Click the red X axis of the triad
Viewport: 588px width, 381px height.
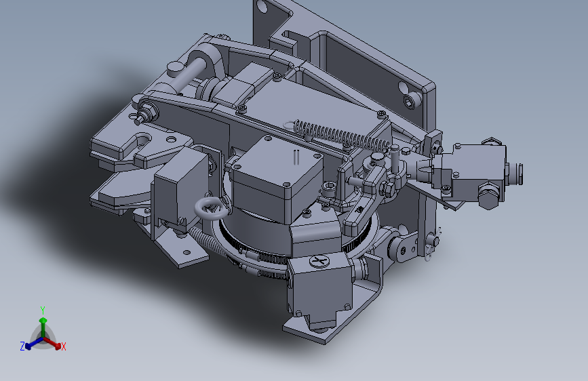(53, 343)
